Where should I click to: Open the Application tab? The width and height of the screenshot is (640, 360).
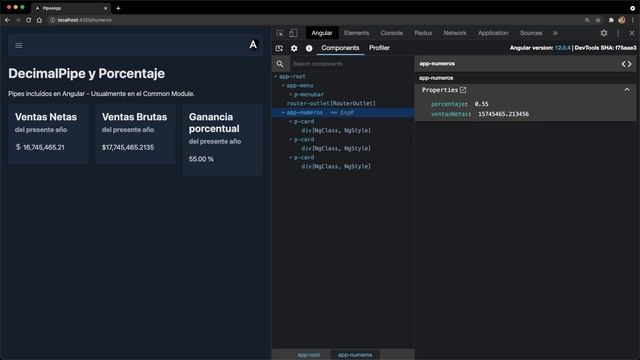[493, 33]
